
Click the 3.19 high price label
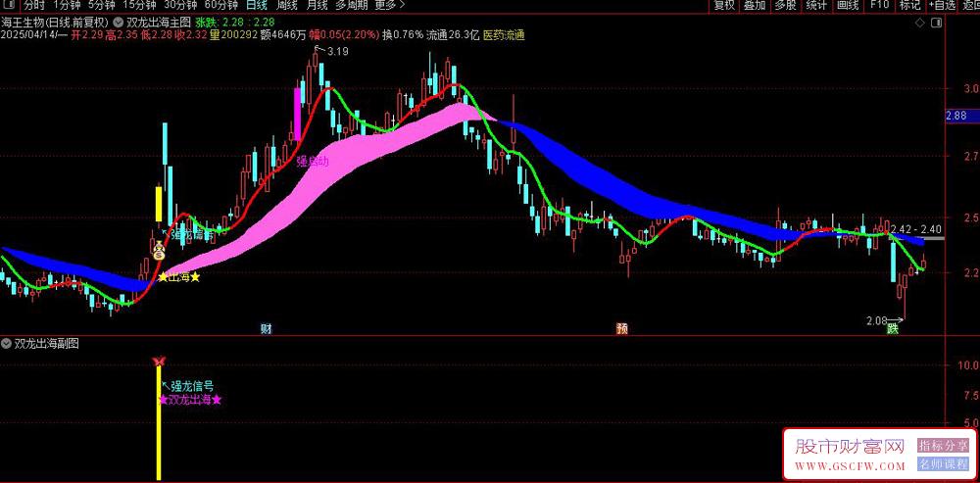coord(337,51)
